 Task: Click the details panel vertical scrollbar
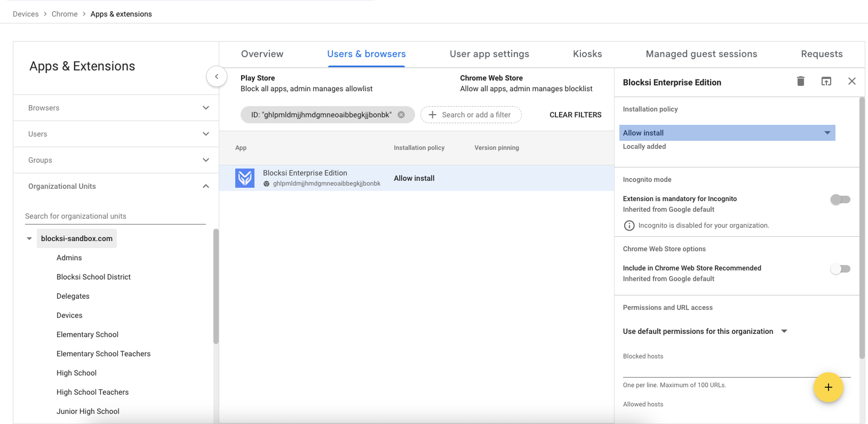coord(862,228)
